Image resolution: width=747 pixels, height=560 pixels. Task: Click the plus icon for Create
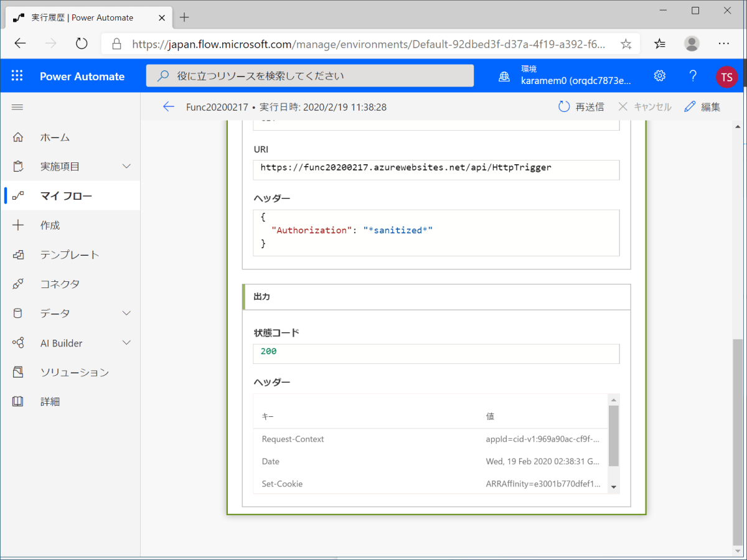pos(18,225)
